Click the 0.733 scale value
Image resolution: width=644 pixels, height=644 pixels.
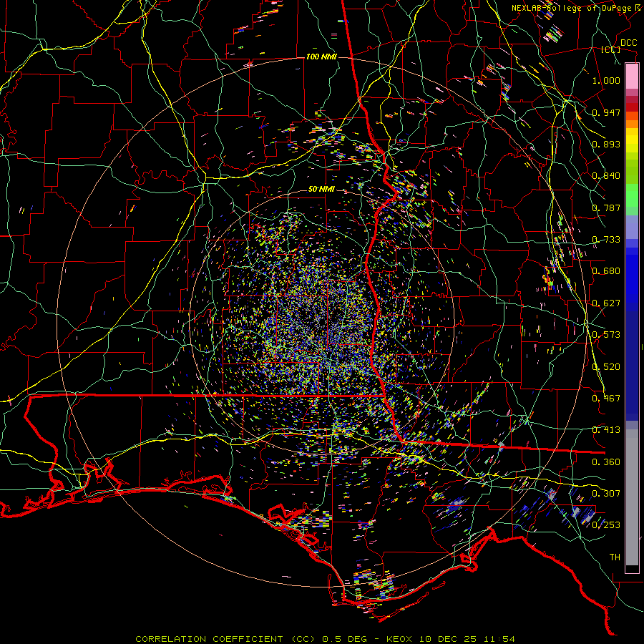click(606, 240)
